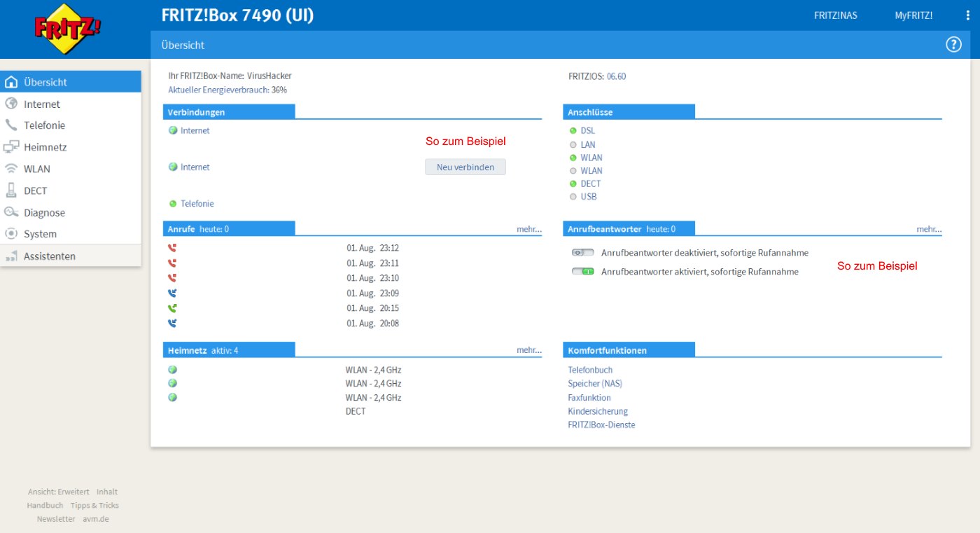Image resolution: width=980 pixels, height=533 pixels.
Task: Click the Internet globe icon in sidebar
Action: point(11,104)
